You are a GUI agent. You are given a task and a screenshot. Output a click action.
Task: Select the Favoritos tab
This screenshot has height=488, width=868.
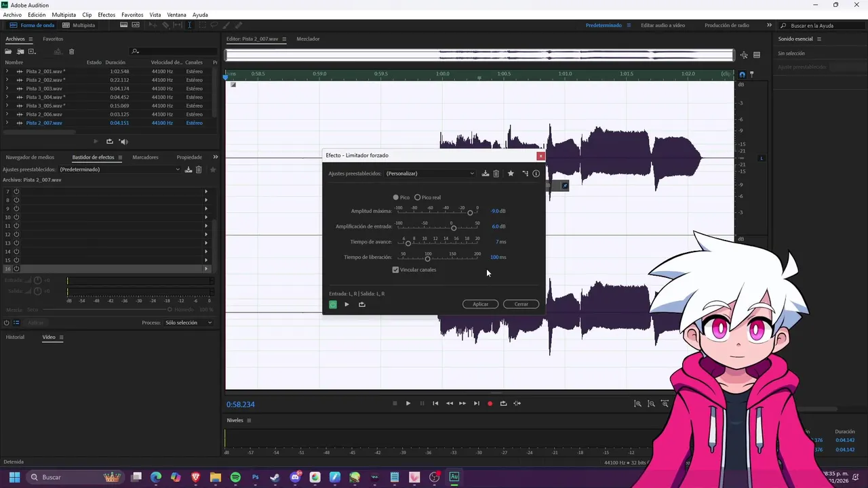point(53,39)
